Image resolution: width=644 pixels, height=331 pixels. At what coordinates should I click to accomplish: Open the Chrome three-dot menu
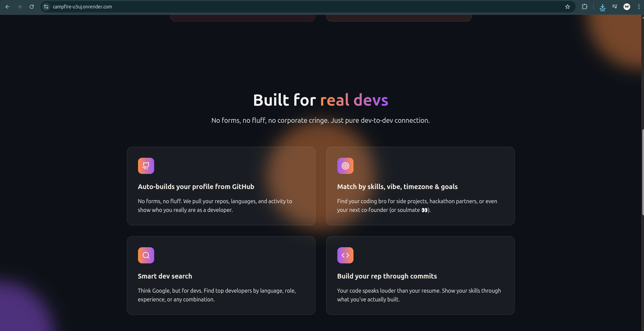pos(639,7)
